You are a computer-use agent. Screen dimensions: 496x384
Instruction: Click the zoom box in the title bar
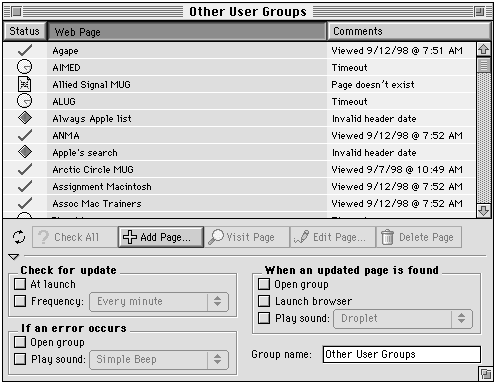click(480, 12)
